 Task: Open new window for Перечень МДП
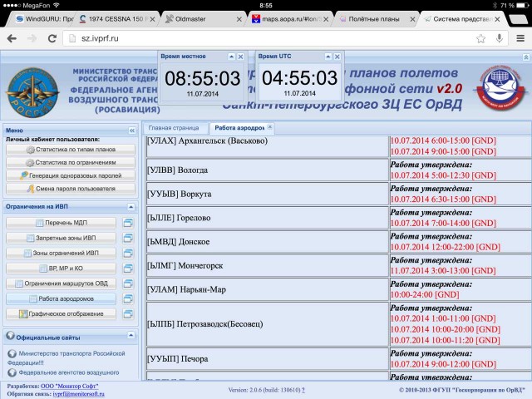128,223
